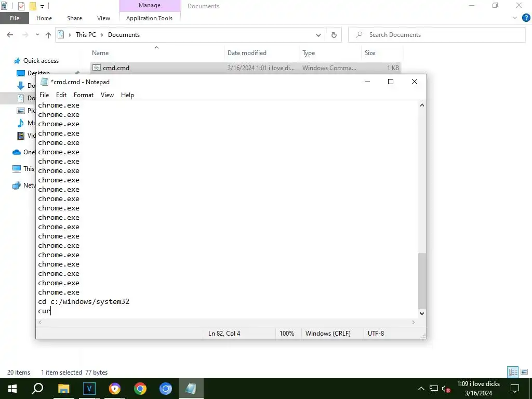Open Explorer help question mark
Screen dimensions: 532x399
coord(526,18)
